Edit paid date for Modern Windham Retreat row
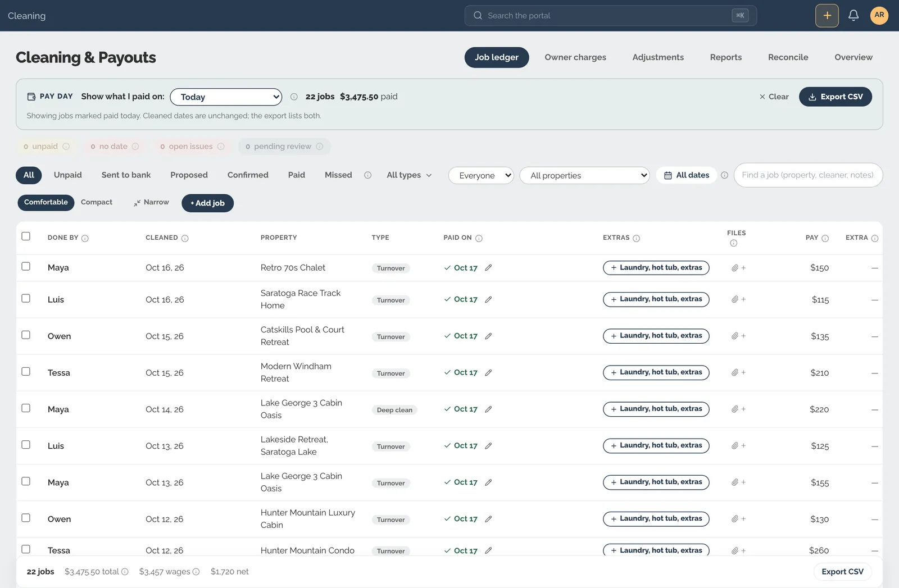 (x=488, y=372)
